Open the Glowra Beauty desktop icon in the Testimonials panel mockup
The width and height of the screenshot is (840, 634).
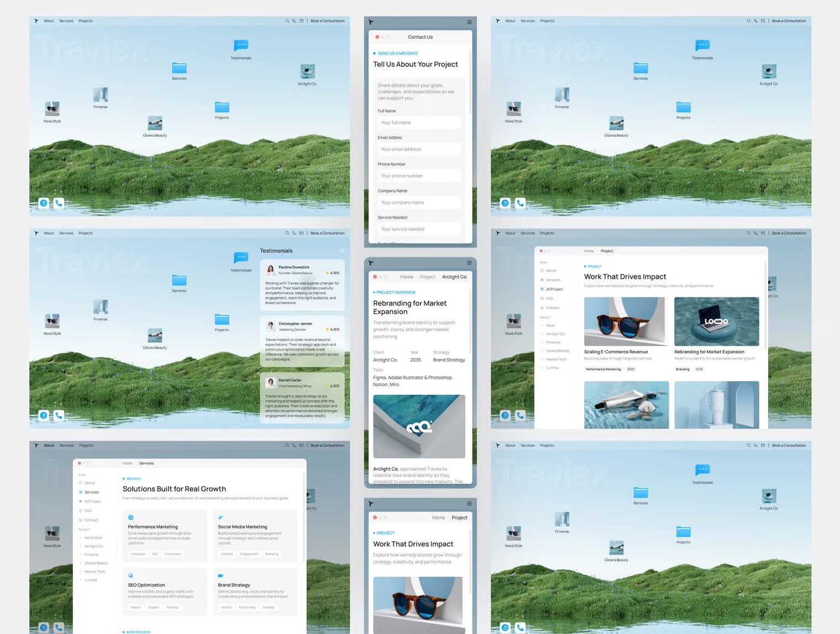pyautogui.click(x=155, y=335)
